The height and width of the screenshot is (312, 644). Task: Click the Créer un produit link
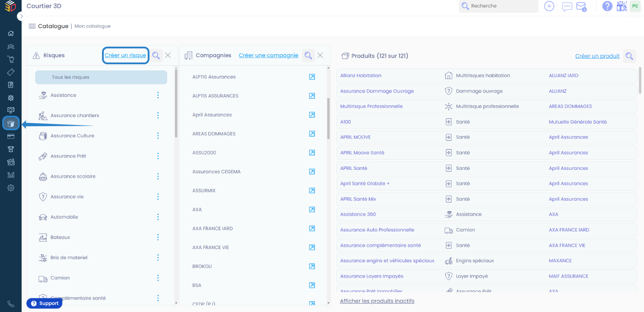597,56
